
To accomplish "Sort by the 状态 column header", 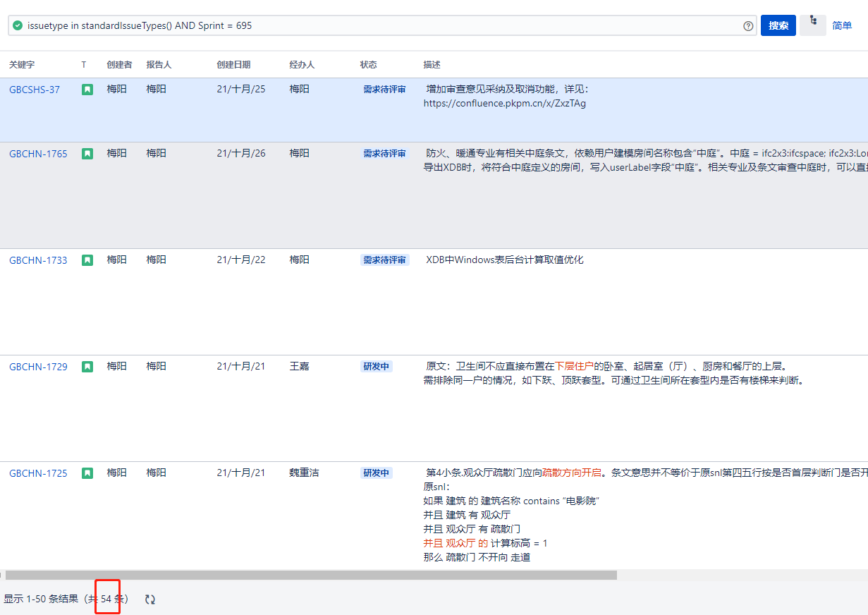I will pyautogui.click(x=368, y=65).
